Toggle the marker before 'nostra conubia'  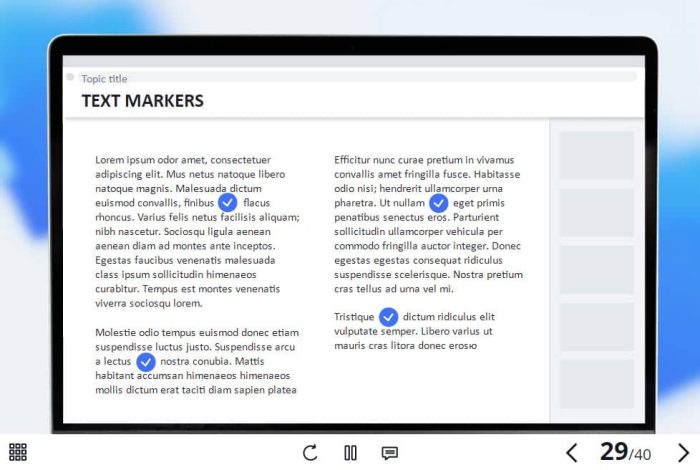click(146, 361)
